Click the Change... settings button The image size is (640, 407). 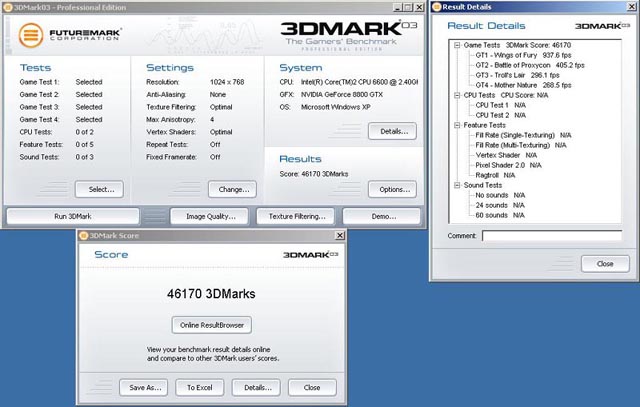(x=232, y=189)
